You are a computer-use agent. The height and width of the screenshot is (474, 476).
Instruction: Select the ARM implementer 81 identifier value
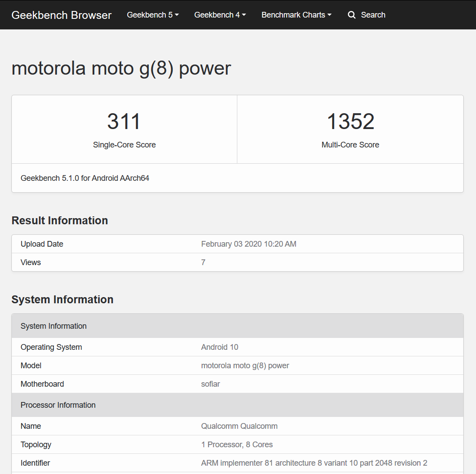pos(314,463)
